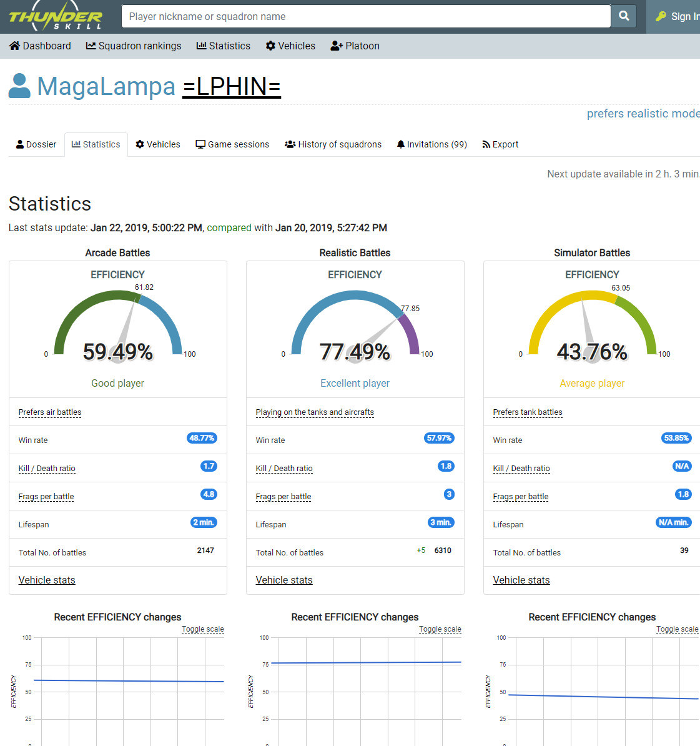
Task: Click the Simulator efficiency gauge 43.76%
Action: point(593,328)
